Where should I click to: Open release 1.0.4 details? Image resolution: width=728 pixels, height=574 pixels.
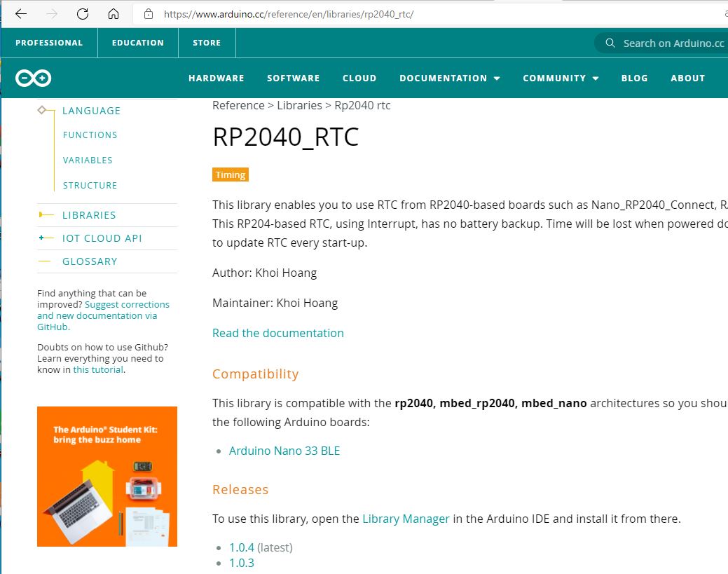[240, 547]
